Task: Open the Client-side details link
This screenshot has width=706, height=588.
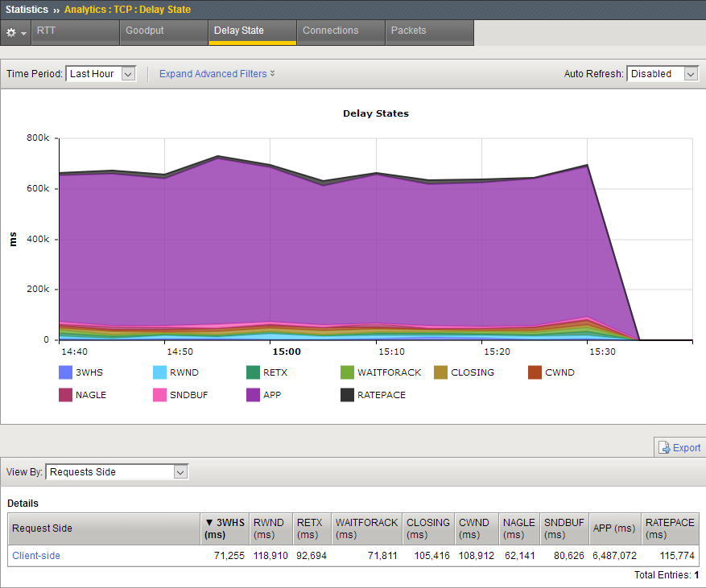Action: tap(35, 556)
